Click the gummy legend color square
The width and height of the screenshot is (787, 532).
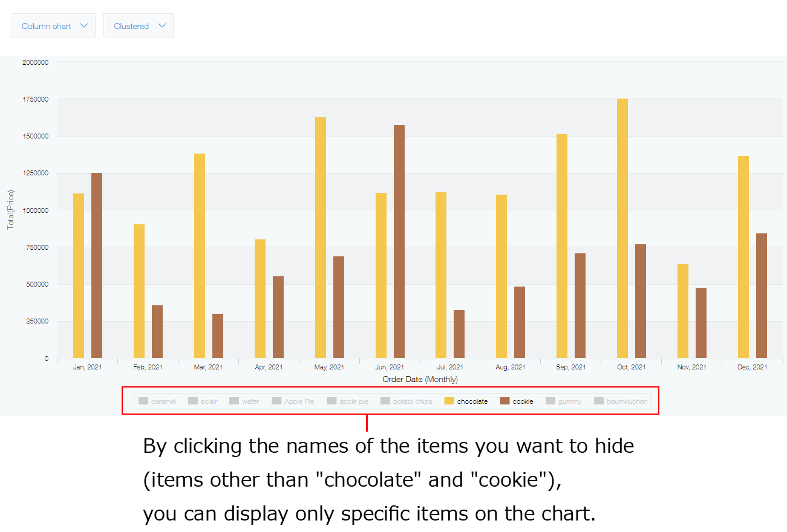tap(550, 401)
